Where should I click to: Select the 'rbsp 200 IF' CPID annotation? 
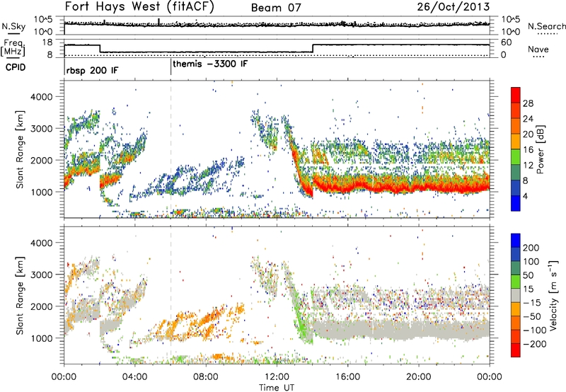tap(92, 70)
